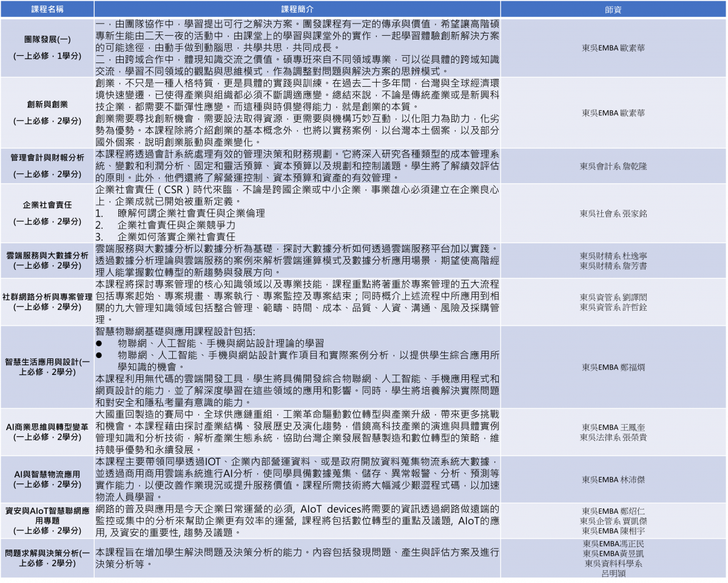Click the course description for AI與智慧物流應用
This screenshot has height=583, width=728.
coord(297,479)
